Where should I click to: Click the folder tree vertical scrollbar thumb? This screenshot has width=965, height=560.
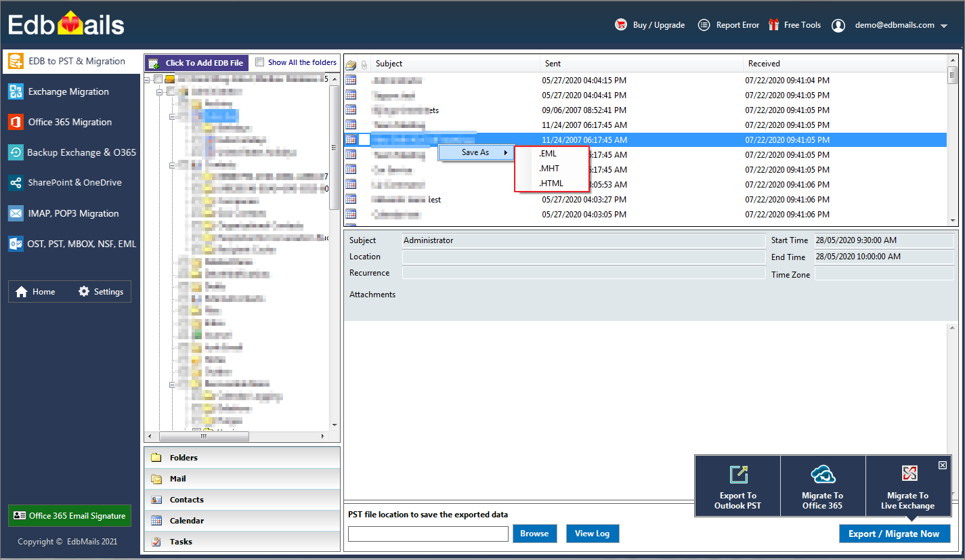pyautogui.click(x=335, y=147)
